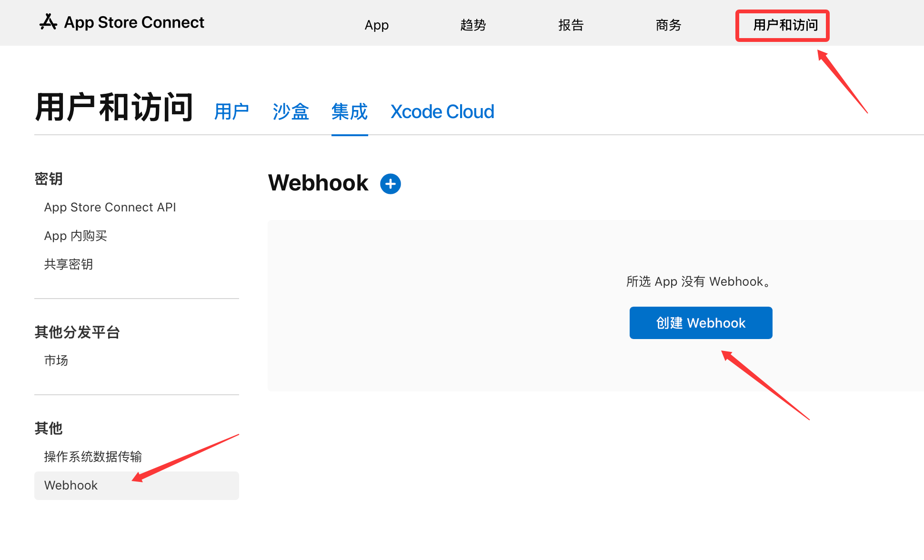The width and height of the screenshot is (924, 560).
Task: Open the 商务 top navigation item
Action: coord(669,25)
